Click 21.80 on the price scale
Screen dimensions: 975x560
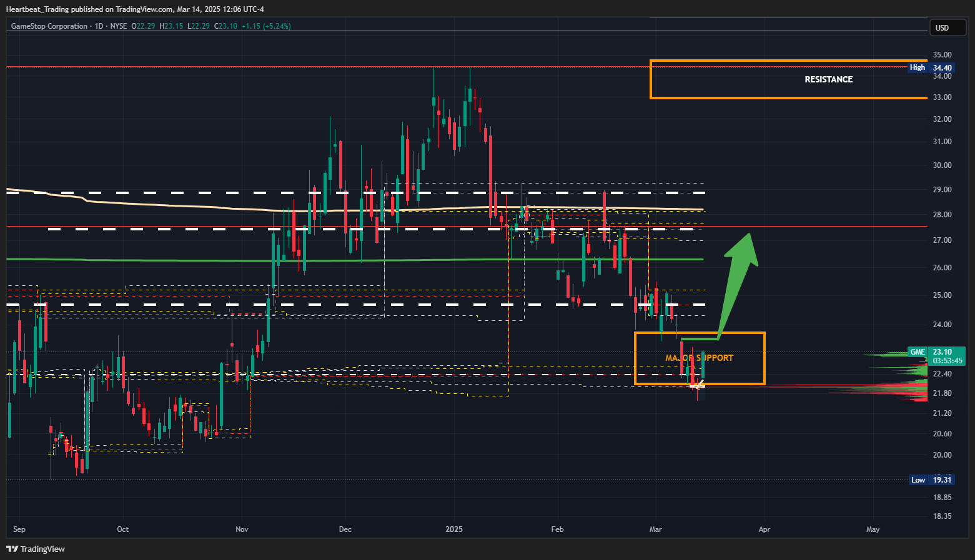point(942,393)
